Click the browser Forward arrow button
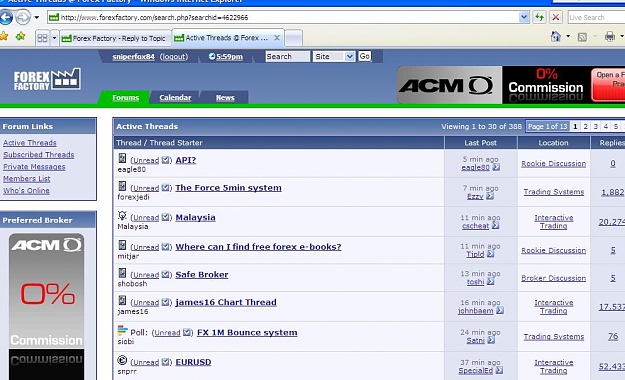 23,17
